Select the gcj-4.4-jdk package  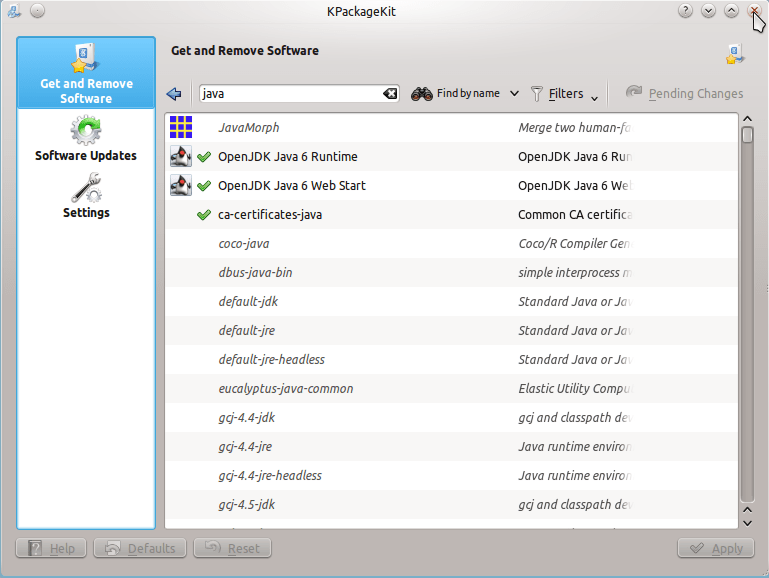pos(451,417)
